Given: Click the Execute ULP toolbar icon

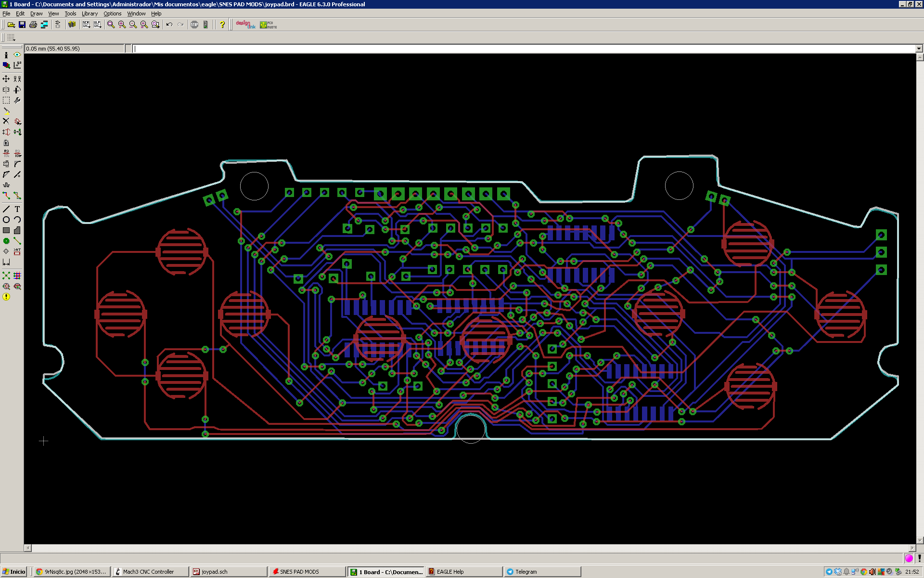Looking at the screenshot, I should pos(97,25).
